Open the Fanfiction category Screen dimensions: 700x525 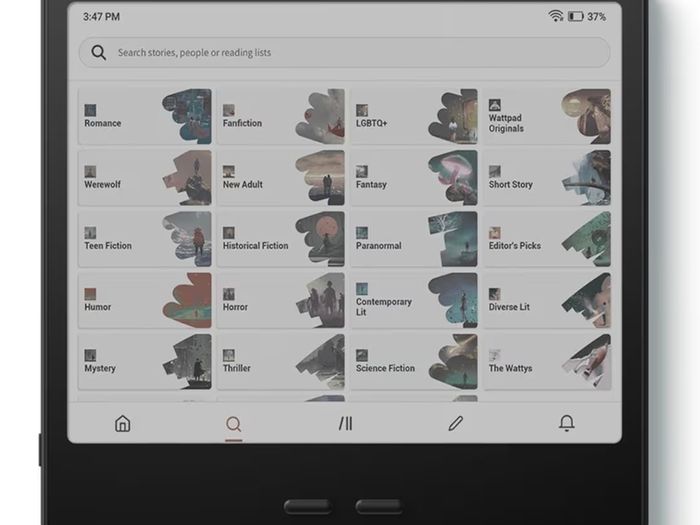pyautogui.click(x=281, y=116)
